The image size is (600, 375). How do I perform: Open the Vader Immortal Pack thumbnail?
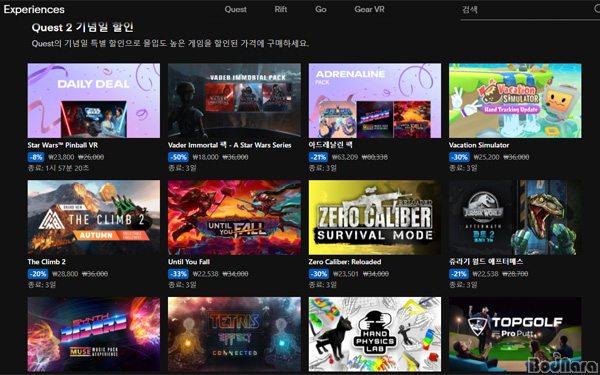click(234, 100)
